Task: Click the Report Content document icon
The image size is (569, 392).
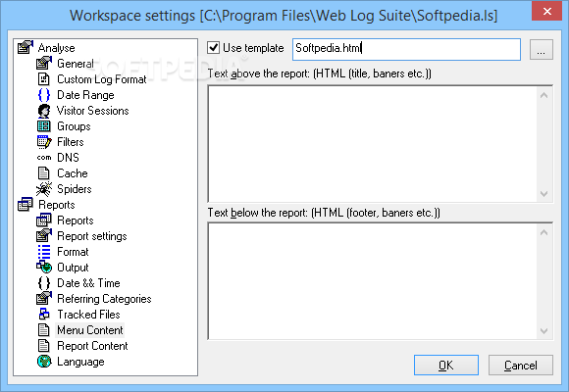Action: [44, 346]
